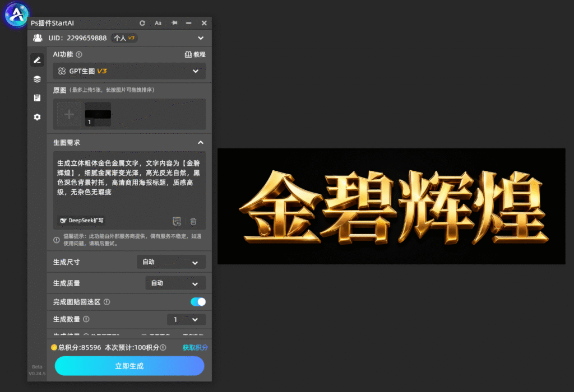Open the settings gear sidebar tab
Screen dimensions: 574x392
point(38,117)
